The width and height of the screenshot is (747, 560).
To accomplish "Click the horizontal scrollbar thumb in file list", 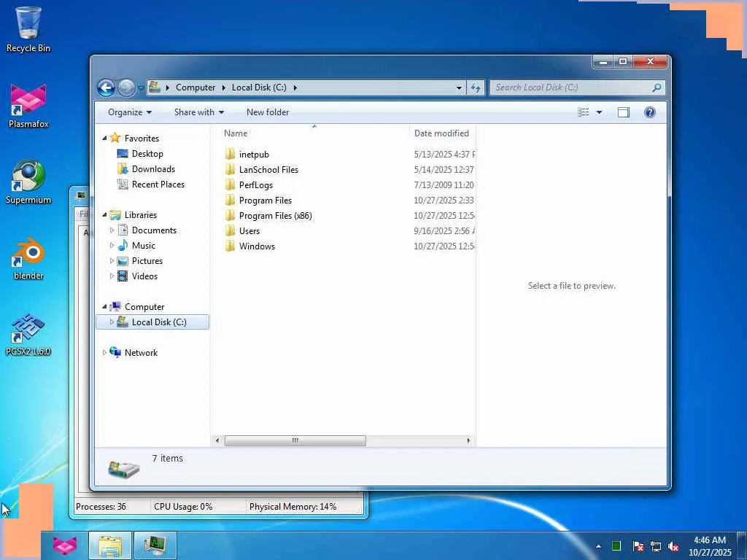I will [295, 440].
